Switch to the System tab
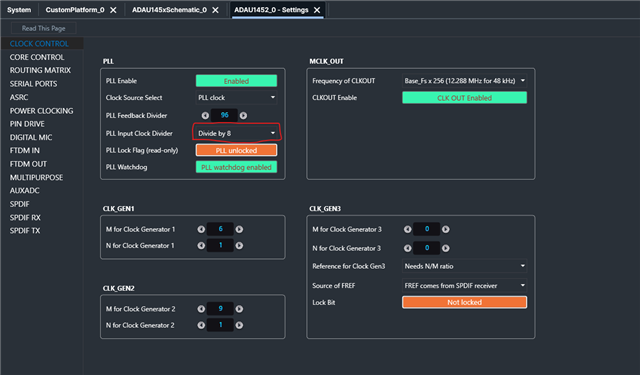The image size is (640, 375). 19,10
